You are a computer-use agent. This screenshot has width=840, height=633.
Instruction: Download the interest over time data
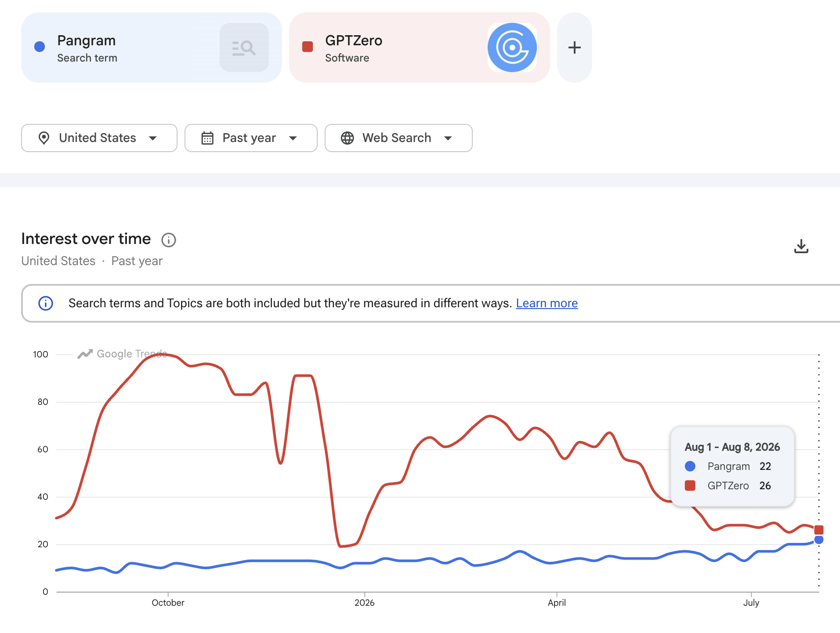point(801,246)
